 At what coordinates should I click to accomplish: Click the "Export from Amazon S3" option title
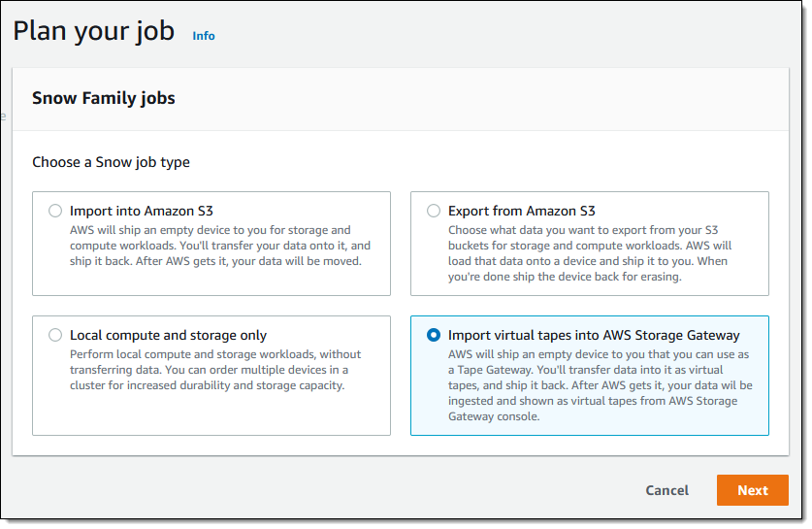[521, 211]
